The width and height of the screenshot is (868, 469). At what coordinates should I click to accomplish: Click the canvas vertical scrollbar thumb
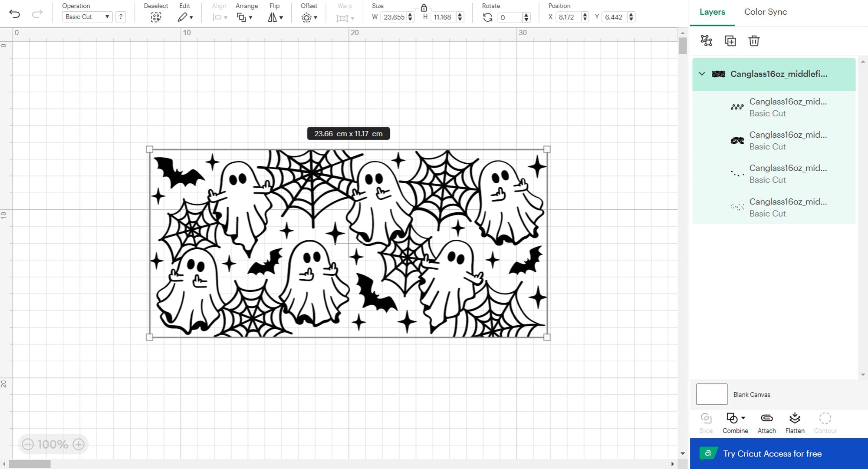coord(683,46)
